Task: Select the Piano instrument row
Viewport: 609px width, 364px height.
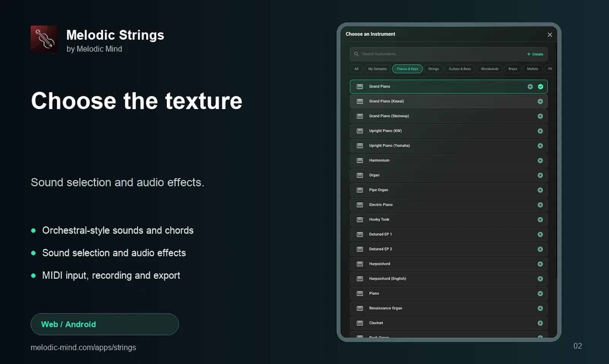Action: 449,294
